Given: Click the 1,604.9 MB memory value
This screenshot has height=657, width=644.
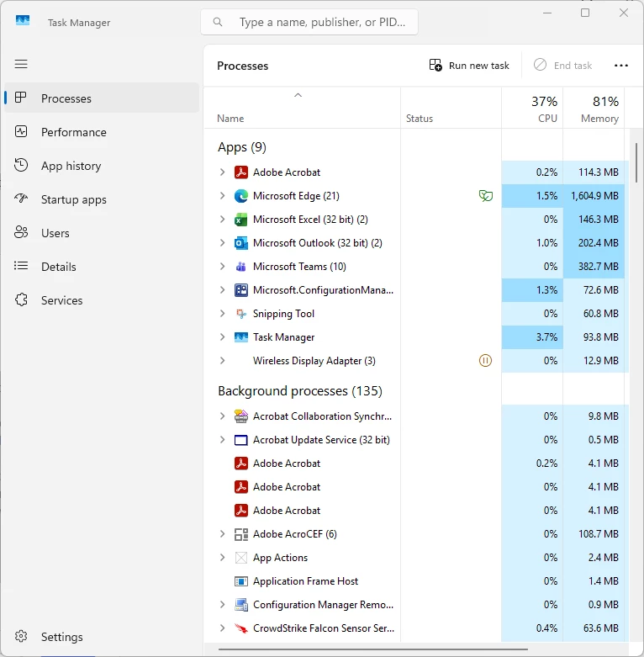Looking at the screenshot, I should [x=594, y=196].
